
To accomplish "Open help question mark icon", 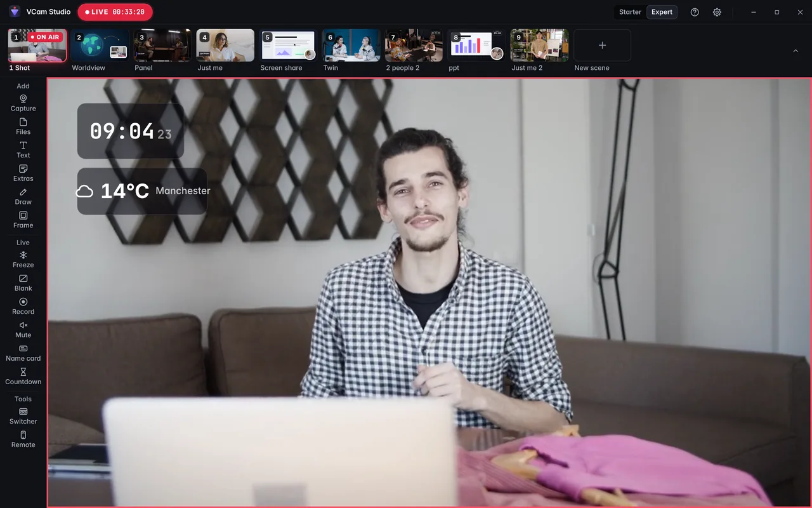I will point(695,12).
